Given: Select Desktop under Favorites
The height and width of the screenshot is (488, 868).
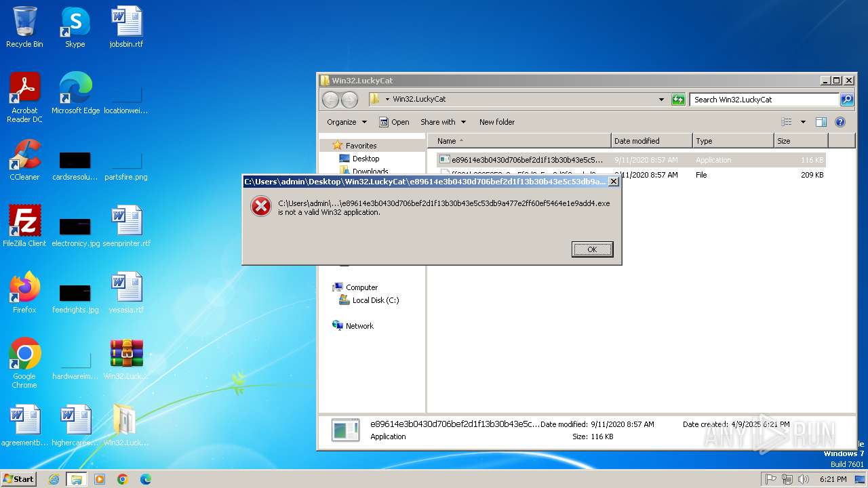Looking at the screenshot, I should [x=366, y=159].
